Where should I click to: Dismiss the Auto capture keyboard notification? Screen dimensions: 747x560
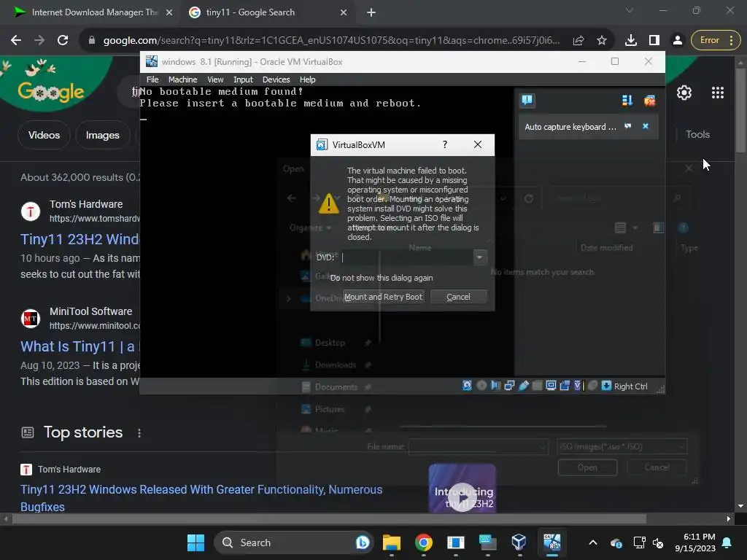point(646,126)
